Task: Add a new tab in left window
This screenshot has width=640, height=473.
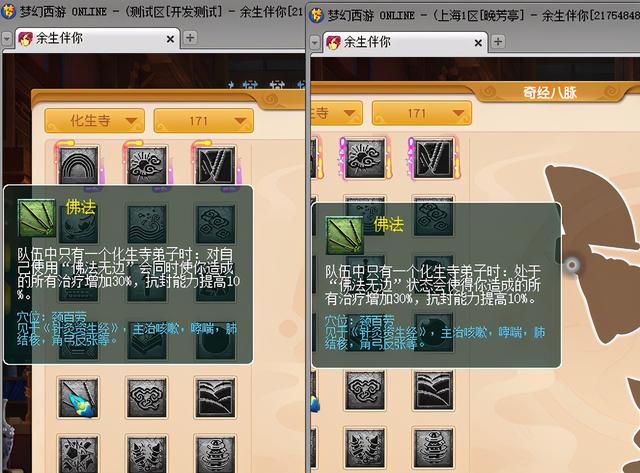Action: pyautogui.click(x=189, y=38)
